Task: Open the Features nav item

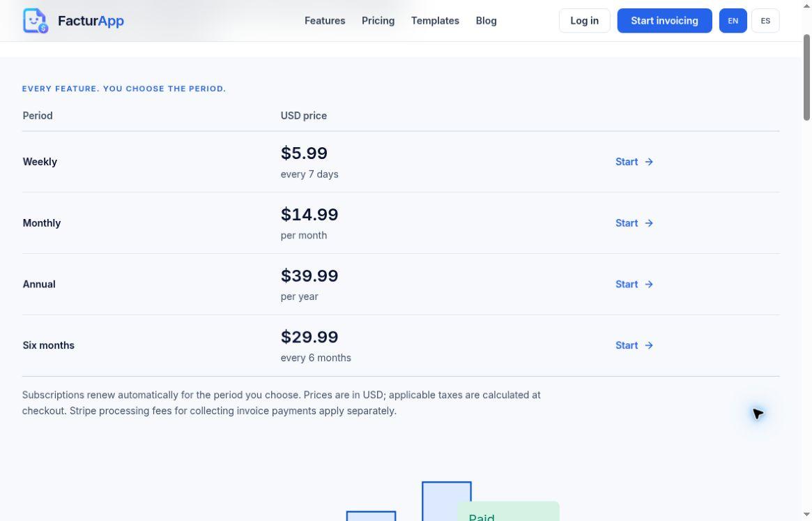Action: tap(325, 21)
